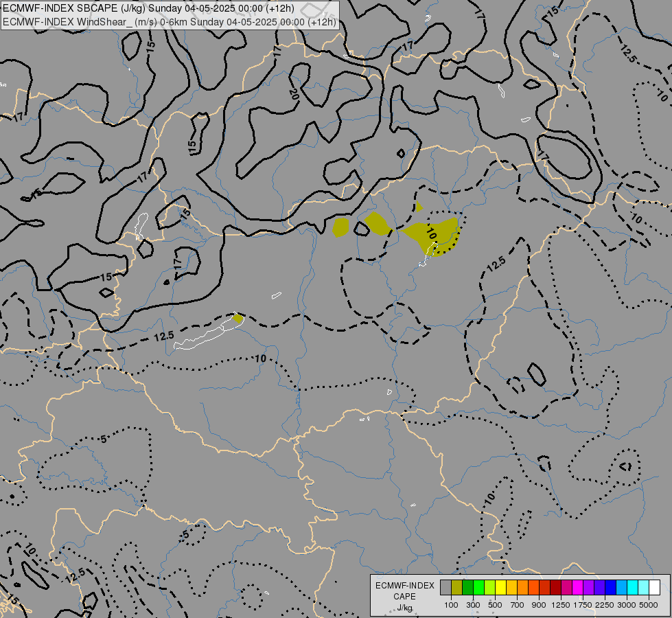Pick the pale cyan swatch before 5000
The height and width of the screenshot is (618, 672).
click(x=644, y=588)
